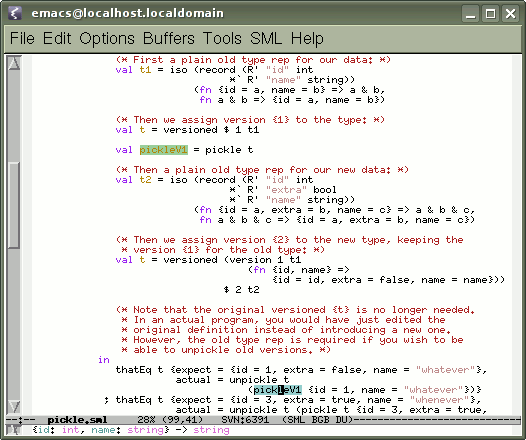The width and height of the screenshot is (526, 440).
Task: Click the Emacs icon in title bar
Action: tap(14, 13)
